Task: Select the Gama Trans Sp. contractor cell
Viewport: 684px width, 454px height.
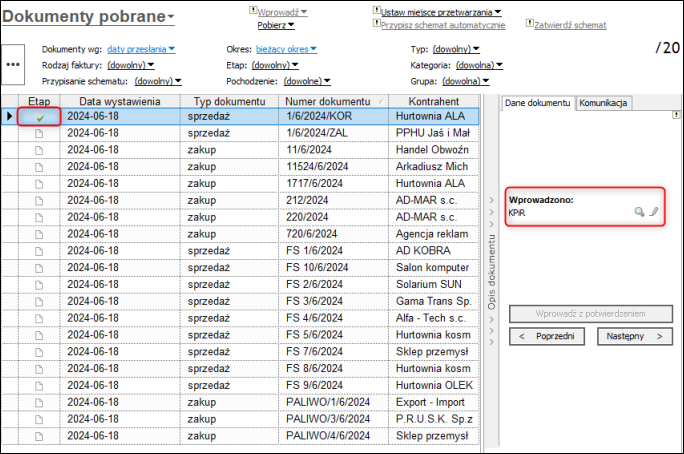Action: pyautogui.click(x=434, y=301)
